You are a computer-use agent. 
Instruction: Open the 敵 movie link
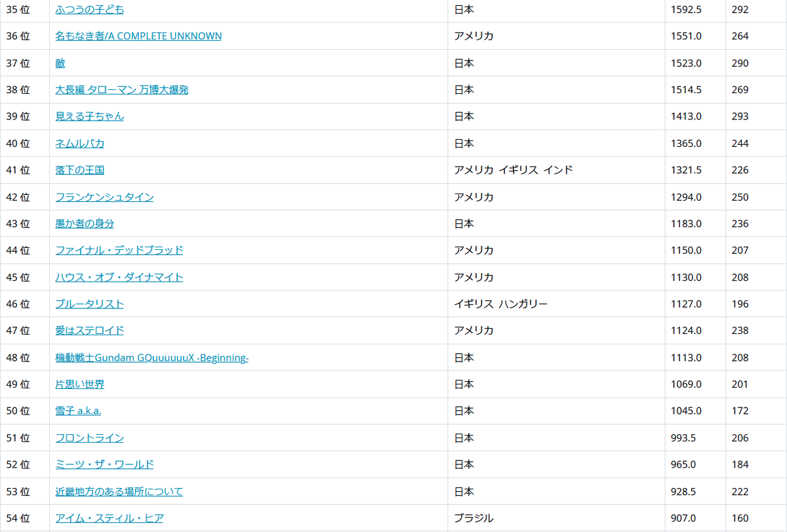click(60, 63)
